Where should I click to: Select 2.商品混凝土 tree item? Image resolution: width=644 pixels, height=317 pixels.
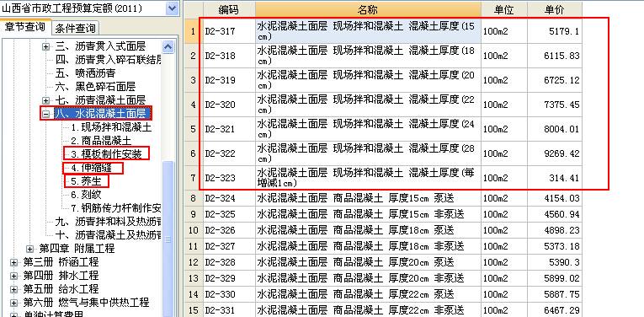coord(101,141)
